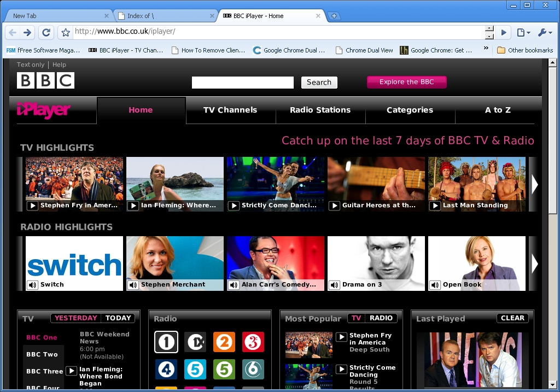Viewport: 560px width, 392px height.
Task: Switch TV schedule to TODAY
Action: [118, 318]
